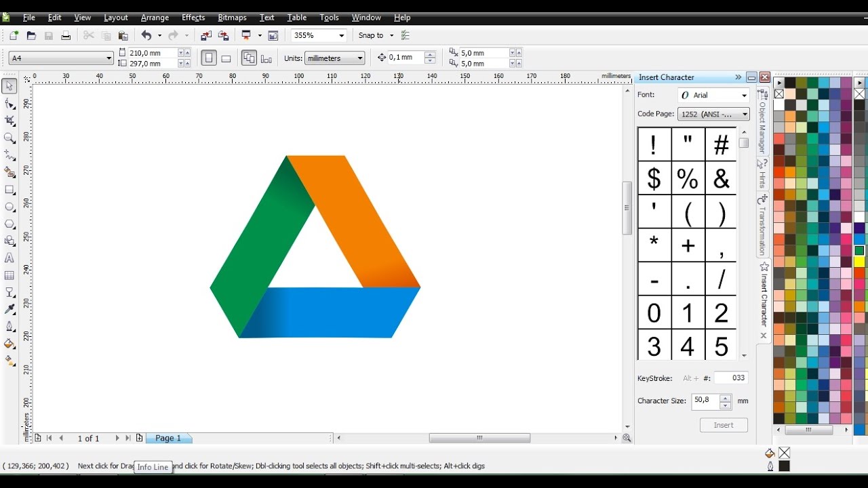
Task: Click the Export icon
Action: click(x=223, y=35)
